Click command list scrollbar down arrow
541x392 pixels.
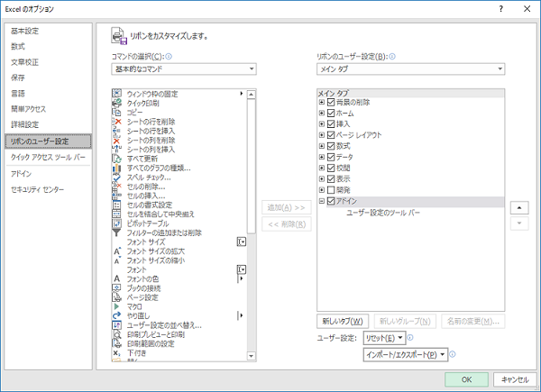coord(252,356)
